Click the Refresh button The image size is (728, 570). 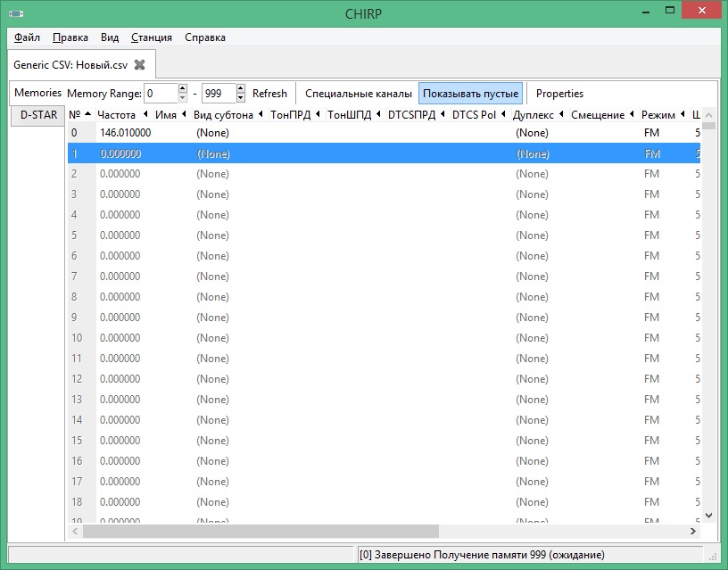click(269, 94)
